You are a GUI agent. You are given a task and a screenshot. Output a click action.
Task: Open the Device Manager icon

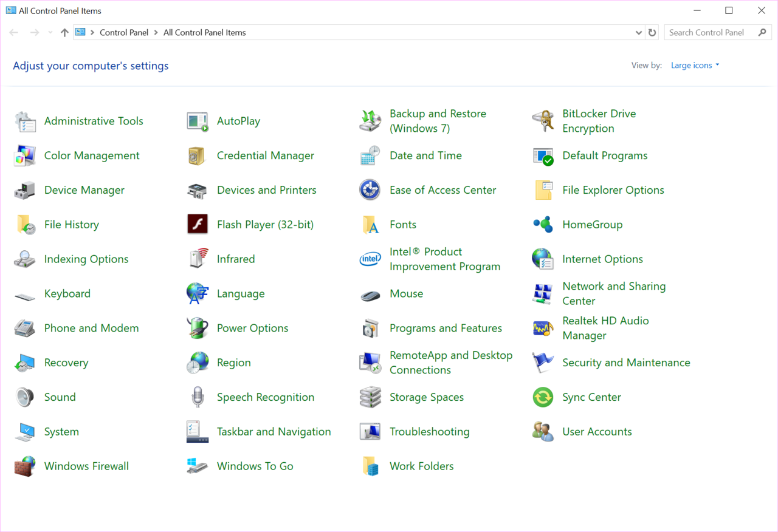(x=25, y=191)
